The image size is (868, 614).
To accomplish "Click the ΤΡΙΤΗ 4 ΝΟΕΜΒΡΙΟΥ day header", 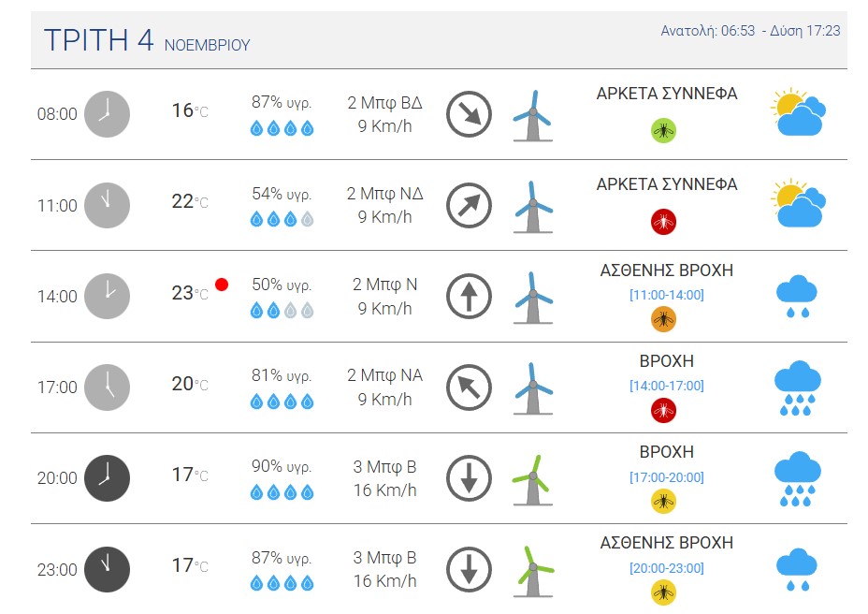I will (x=147, y=41).
